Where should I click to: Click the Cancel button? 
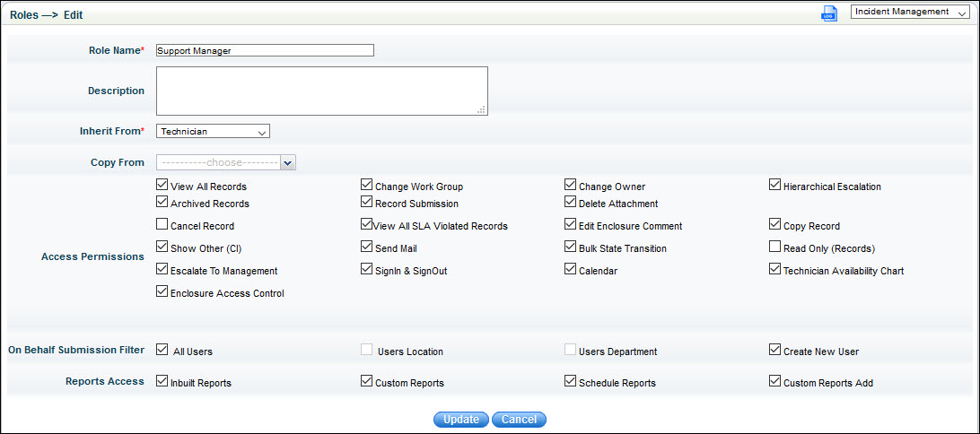pos(519,420)
